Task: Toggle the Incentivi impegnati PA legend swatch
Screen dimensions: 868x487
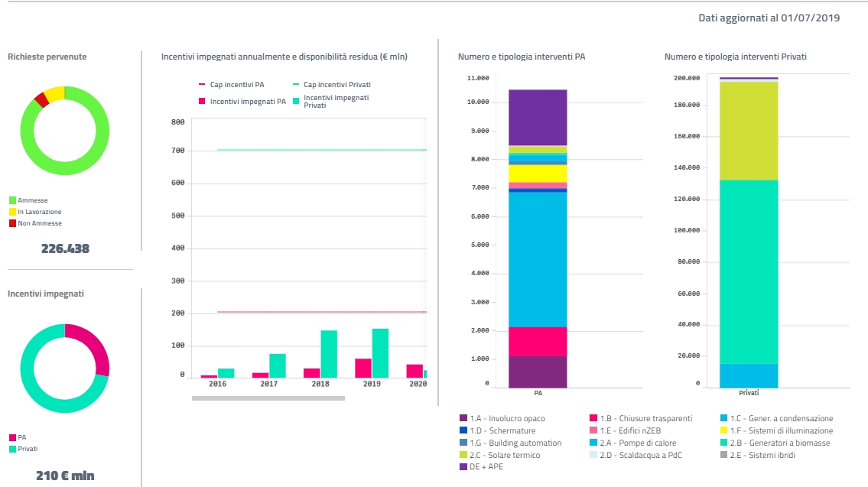Action: tap(203, 101)
